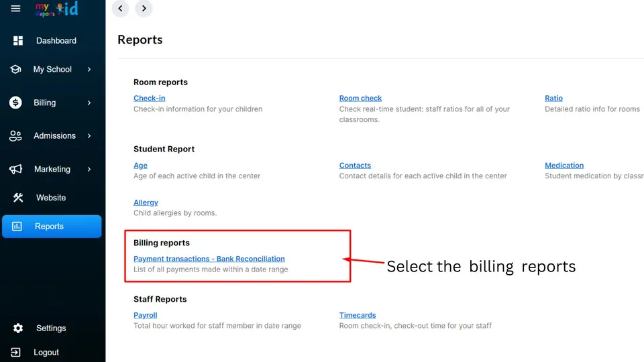Open Payment transactions - Bank Reconciliation link
Image resolution: width=644 pixels, height=362 pixels.
[x=209, y=259]
